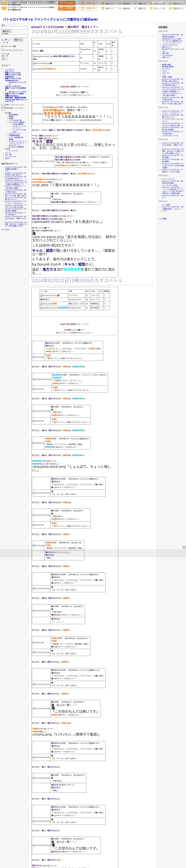Open the (タグ一覧) link below tag search

coord(5,42)
